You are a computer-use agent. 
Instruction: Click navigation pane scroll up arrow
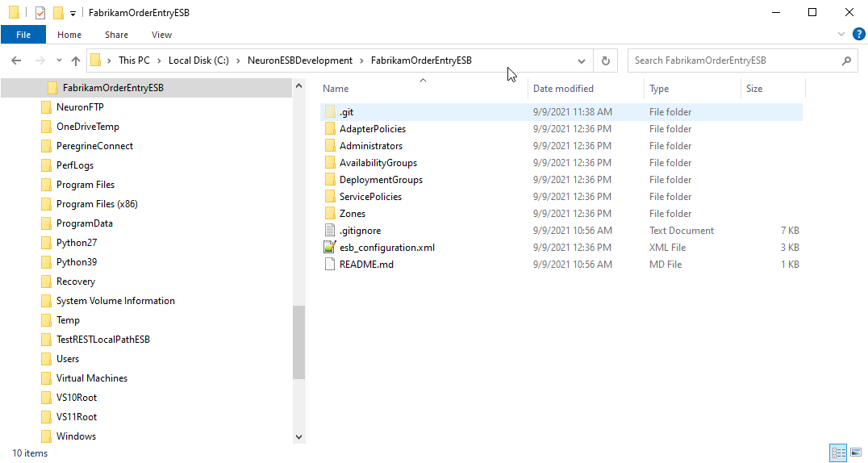[x=299, y=86]
